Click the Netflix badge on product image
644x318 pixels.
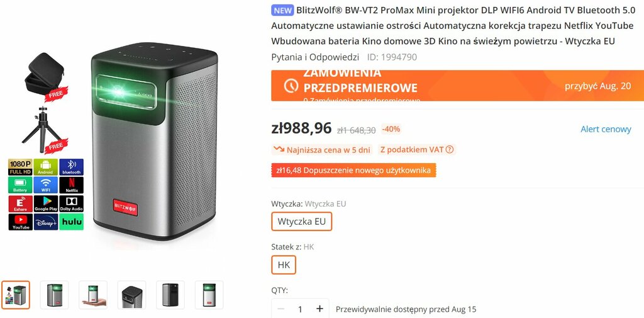point(72,185)
